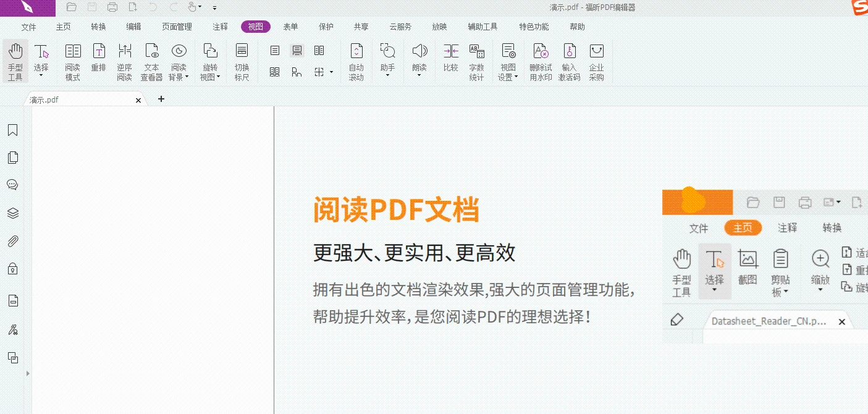Toggle 自动滚动 auto scroll
Image resolution: width=868 pixels, height=414 pixels.
coord(356,62)
